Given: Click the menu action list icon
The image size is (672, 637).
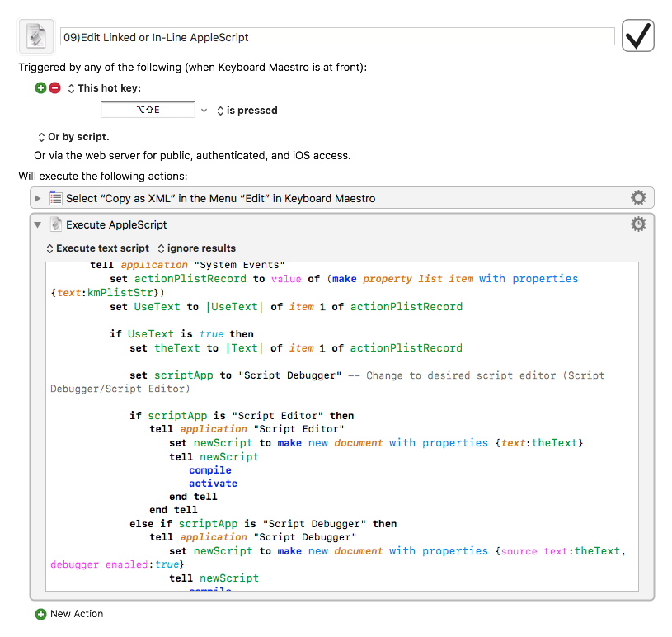Looking at the screenshot, I should tap(56, 198).
